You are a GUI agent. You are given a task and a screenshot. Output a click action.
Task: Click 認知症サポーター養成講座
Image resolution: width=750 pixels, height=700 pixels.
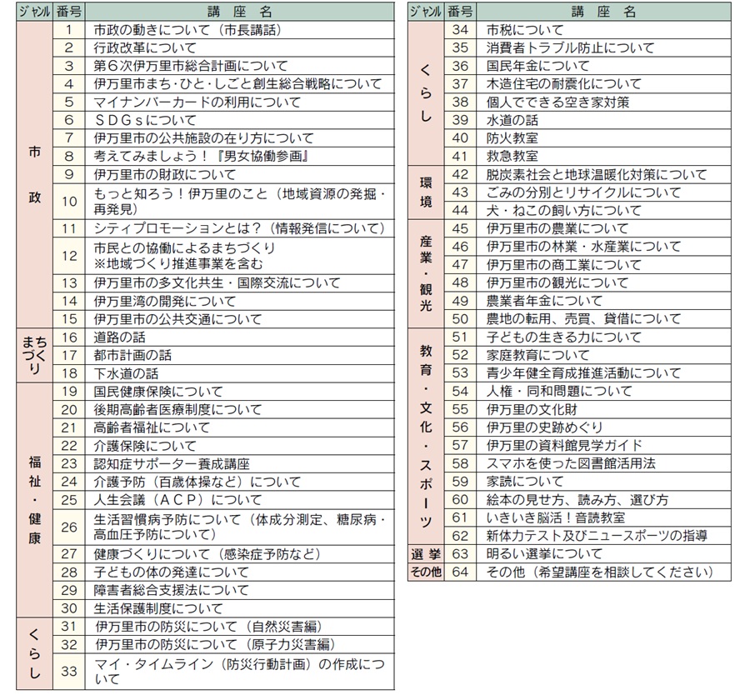point(172,464)
